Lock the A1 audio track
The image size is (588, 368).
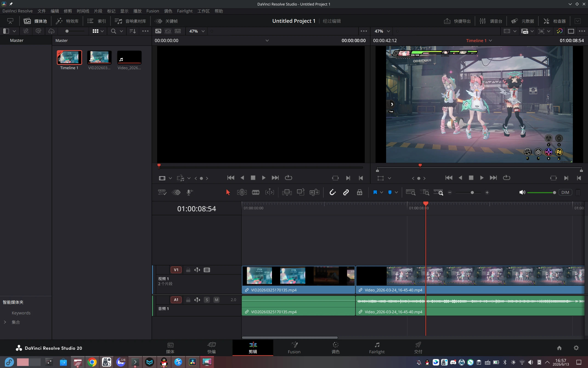[188, 300]
